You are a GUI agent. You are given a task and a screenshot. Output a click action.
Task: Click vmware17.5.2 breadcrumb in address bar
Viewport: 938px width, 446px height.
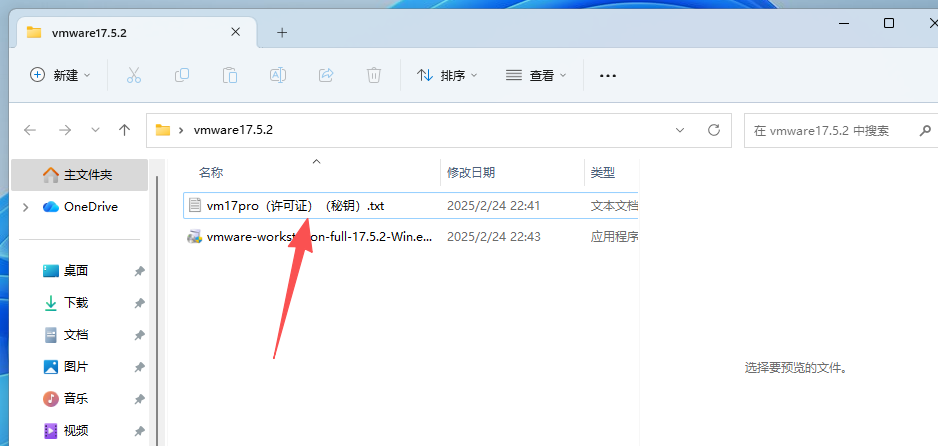coord(233,130)
